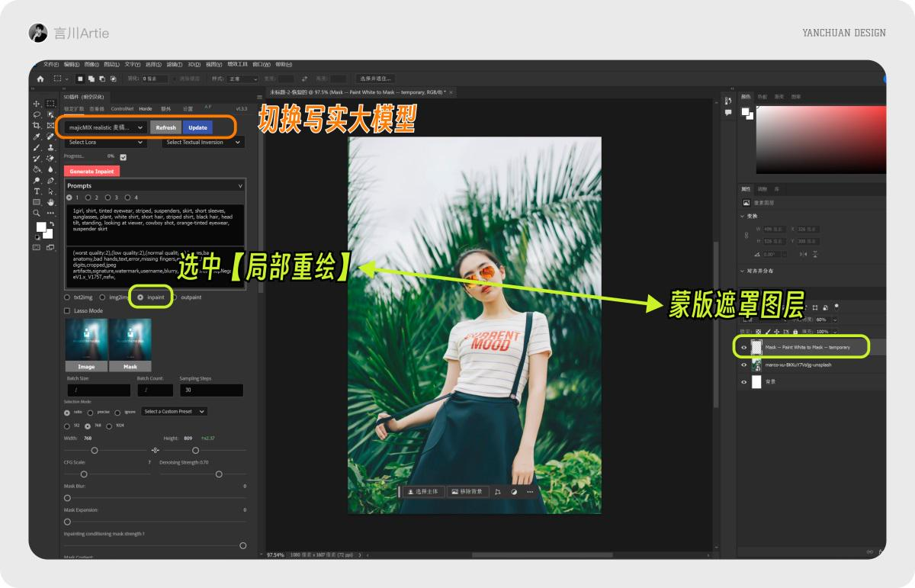Select the inpaint radio button
Viewport: 915px width, 588px height.
[141, 297]
